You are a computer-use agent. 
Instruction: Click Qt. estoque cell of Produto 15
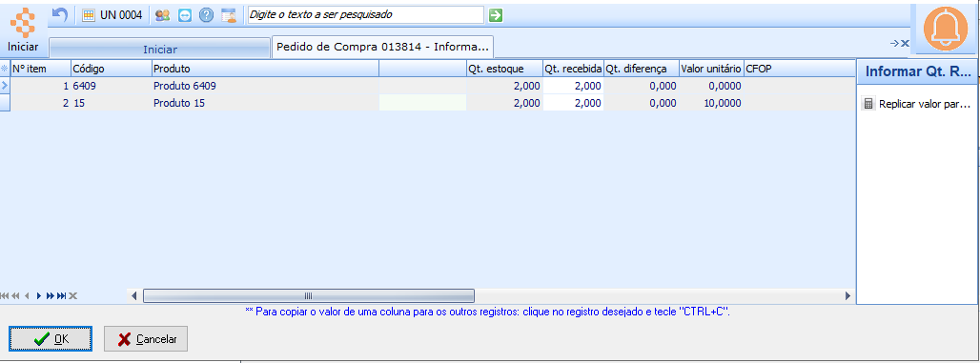[x=504, y=103]
